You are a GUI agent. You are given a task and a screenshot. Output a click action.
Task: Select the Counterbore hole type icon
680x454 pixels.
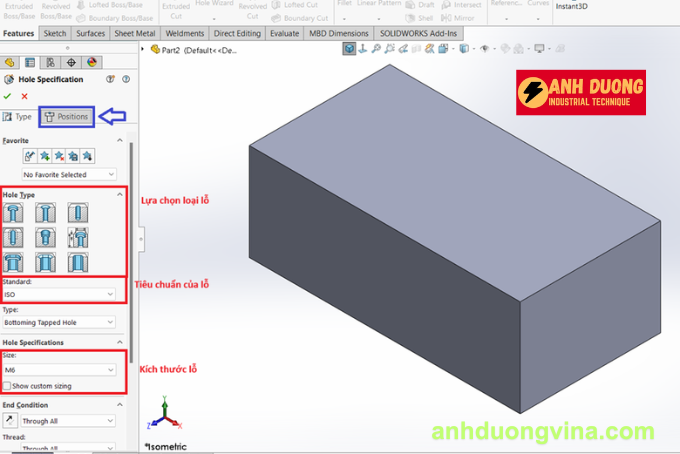click(14, 212)
